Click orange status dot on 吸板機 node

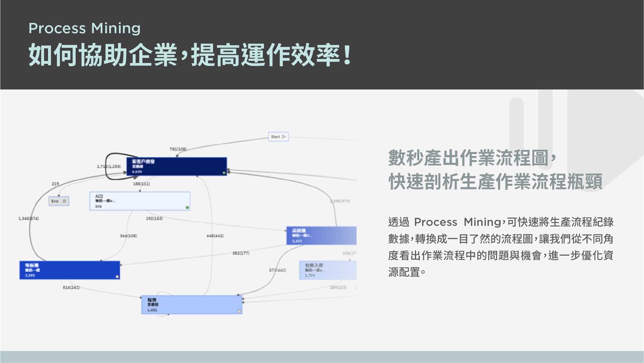117,277
